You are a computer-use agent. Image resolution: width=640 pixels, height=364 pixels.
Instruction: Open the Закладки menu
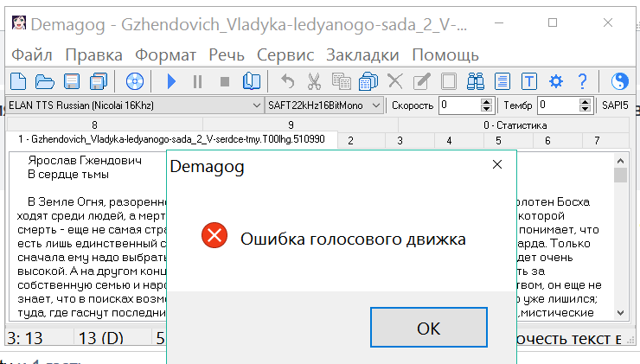362,54
